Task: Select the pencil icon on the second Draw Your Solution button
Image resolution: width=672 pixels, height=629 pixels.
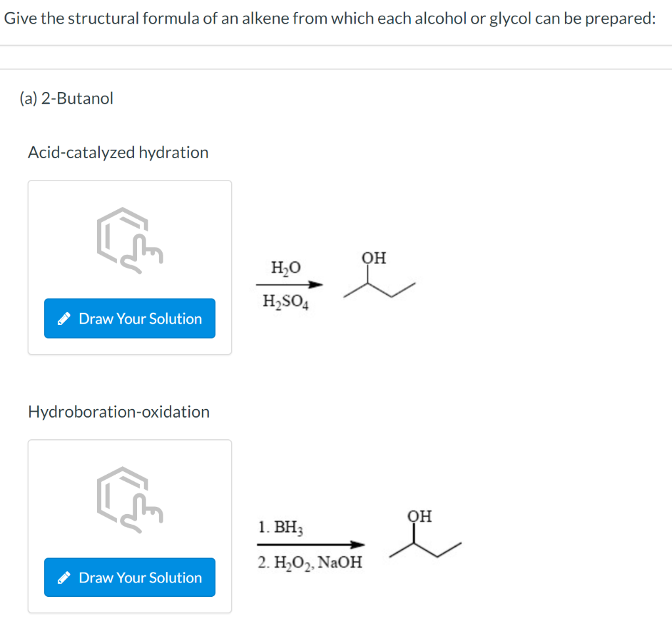Action: (64, 577)
